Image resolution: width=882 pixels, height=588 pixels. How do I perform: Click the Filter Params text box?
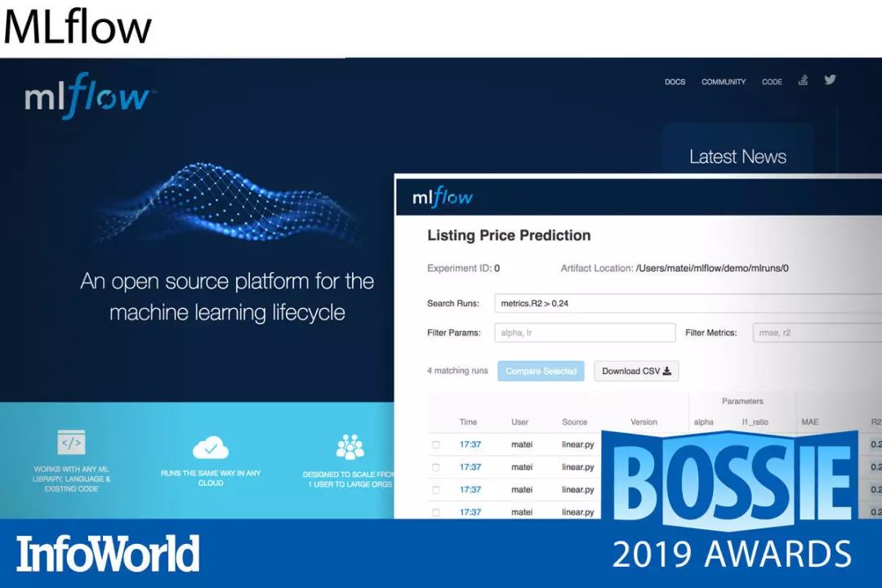pos(584,332)
